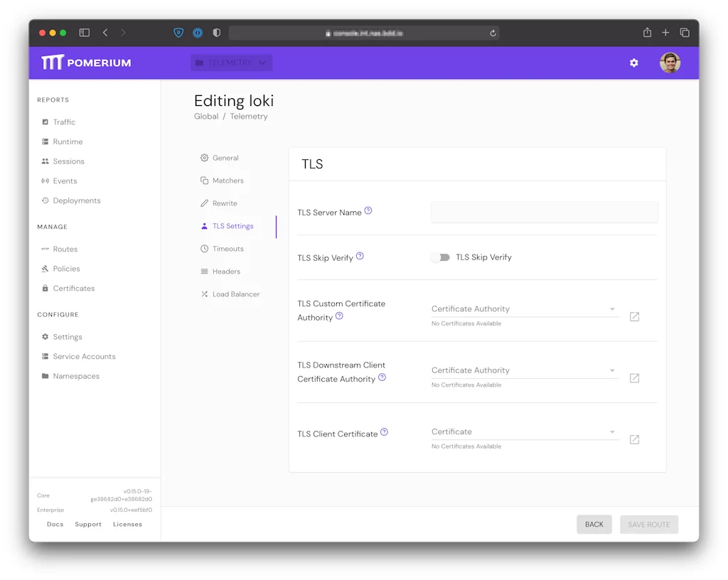Click the Pomerium logo in header
The image size is (728, 580).
[86, 63]
